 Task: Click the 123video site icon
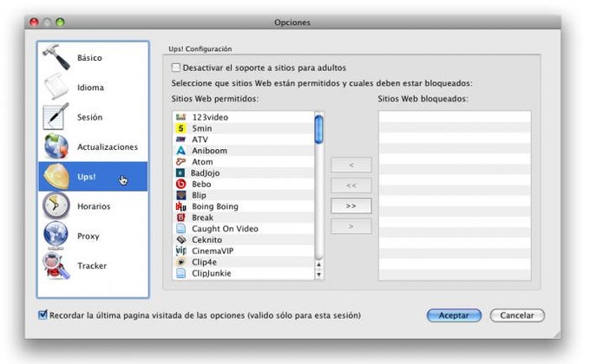pos(181,117)
